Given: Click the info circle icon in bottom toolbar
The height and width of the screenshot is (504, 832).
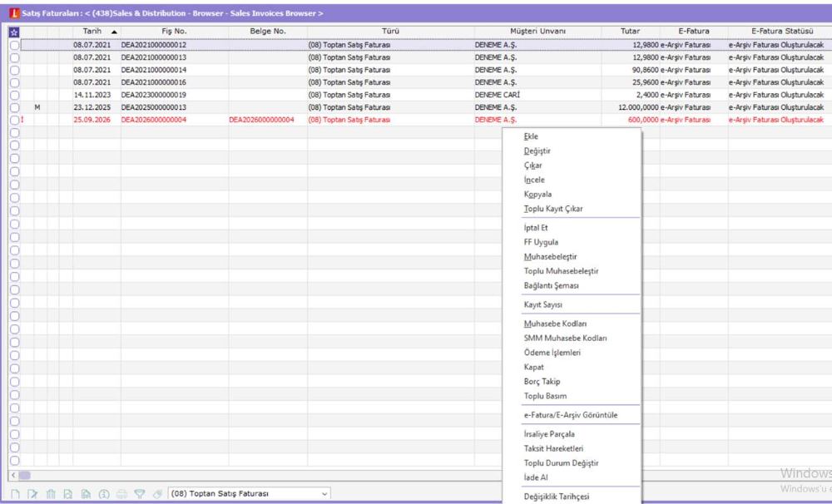Looking at the screenshot, I should coord(104,494).
